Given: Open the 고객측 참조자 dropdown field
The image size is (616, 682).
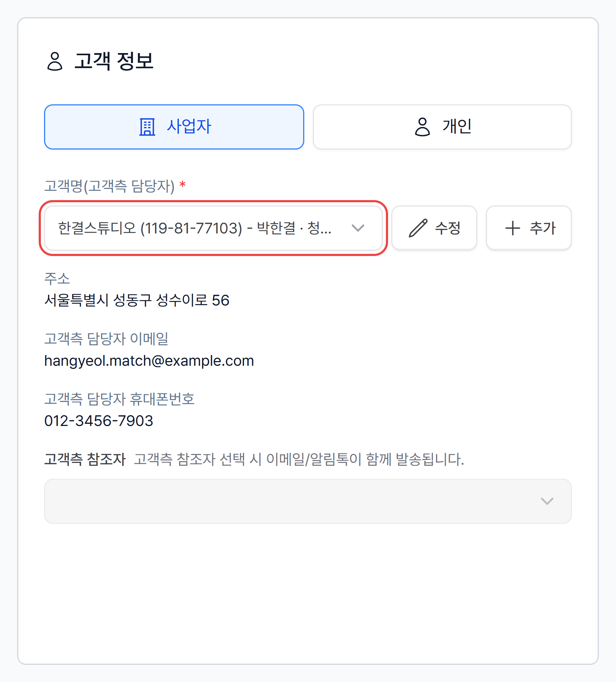Looking at the screenshot, I should point(308,501).
